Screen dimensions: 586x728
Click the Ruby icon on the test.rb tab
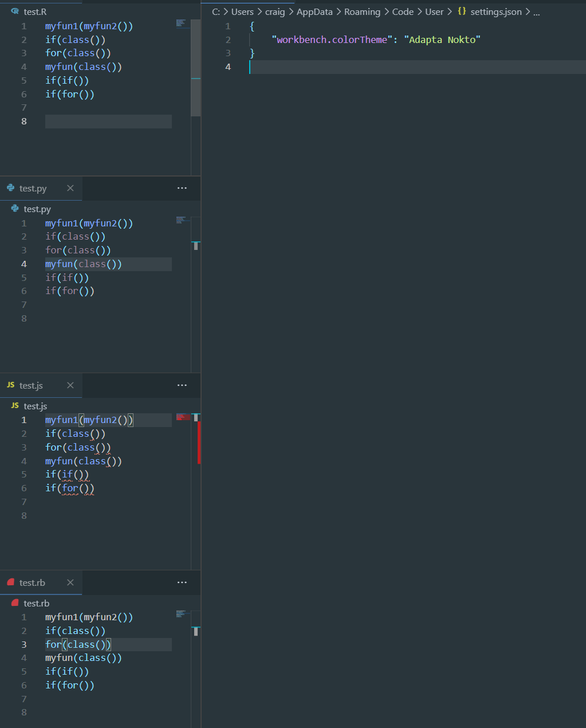click(10, 582)
